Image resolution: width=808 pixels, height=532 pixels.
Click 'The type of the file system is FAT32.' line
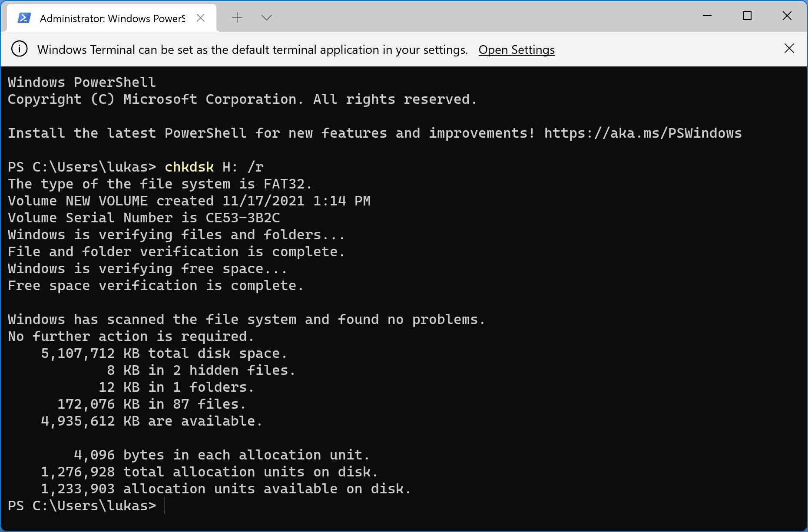pos(160,184)
